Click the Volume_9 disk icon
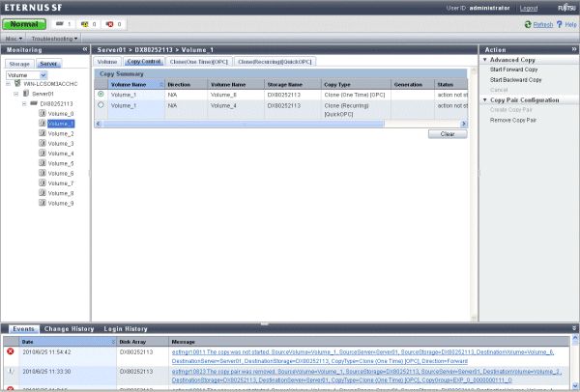The width and height of the screenshot is (580, 392). (43, 203)
